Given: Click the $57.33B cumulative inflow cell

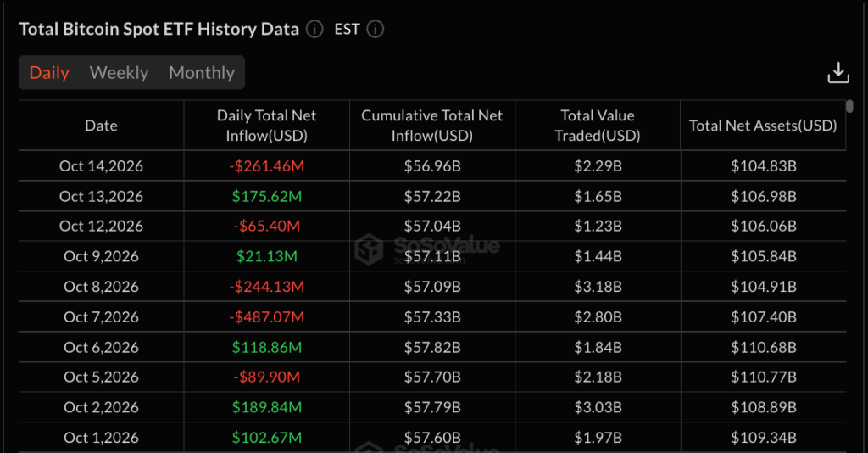Looking at the screenshot, I should 432,317.
